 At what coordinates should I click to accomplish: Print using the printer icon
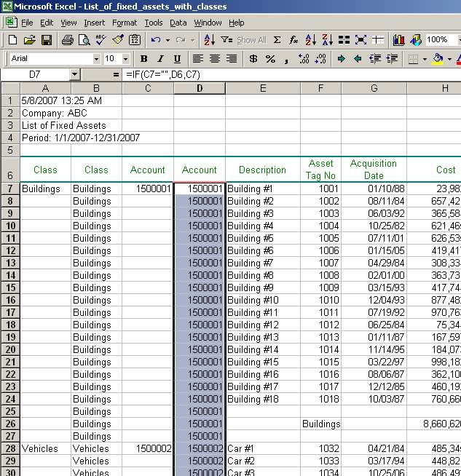68,40
